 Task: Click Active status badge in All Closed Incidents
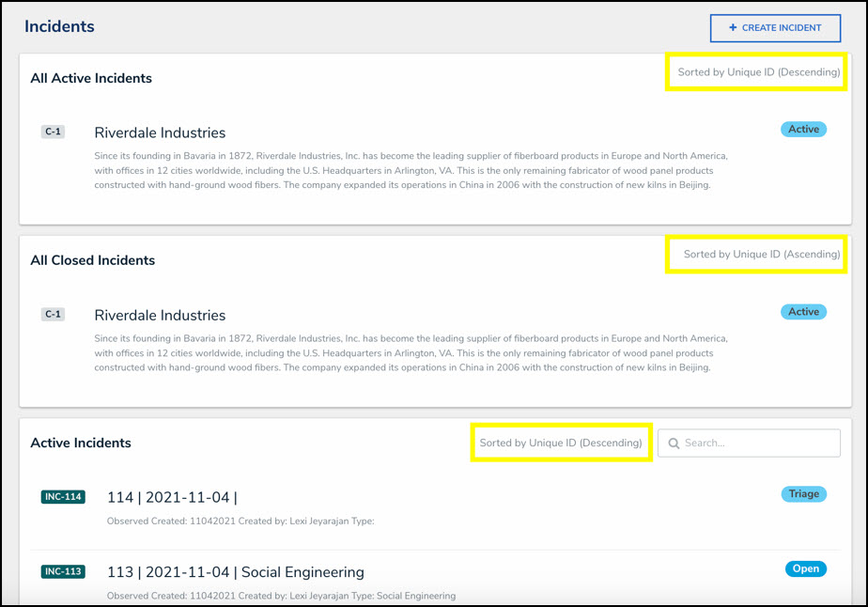click(803, 312)
